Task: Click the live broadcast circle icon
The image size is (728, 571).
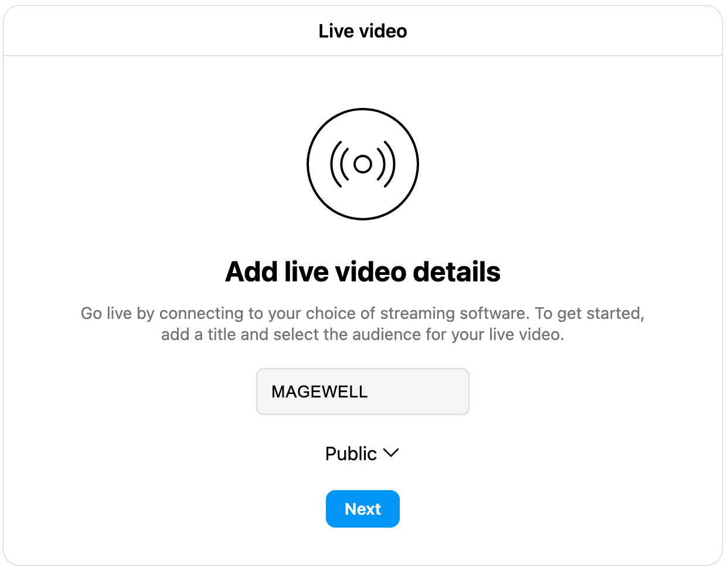Action: tap(363, 164)
